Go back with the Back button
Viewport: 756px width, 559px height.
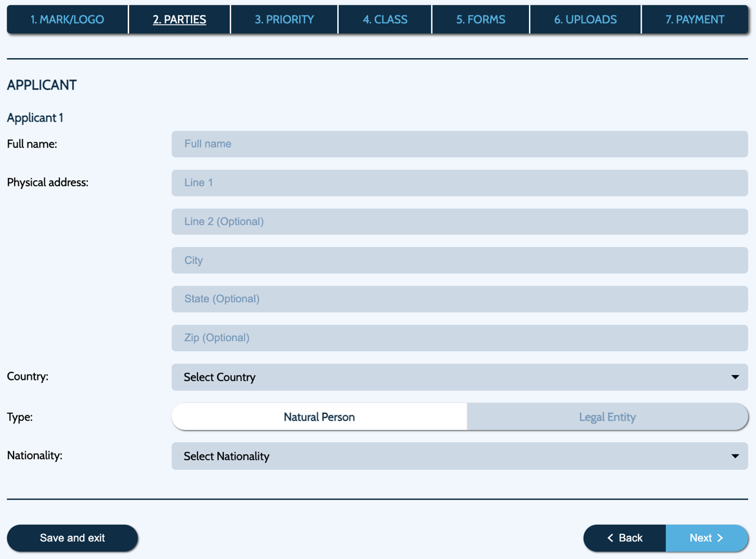(x=625, y=538)
